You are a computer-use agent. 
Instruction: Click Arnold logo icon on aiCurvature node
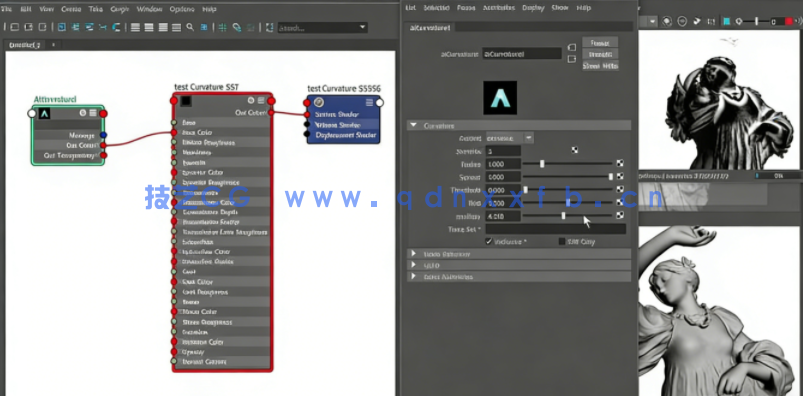[x=45, y=113]
